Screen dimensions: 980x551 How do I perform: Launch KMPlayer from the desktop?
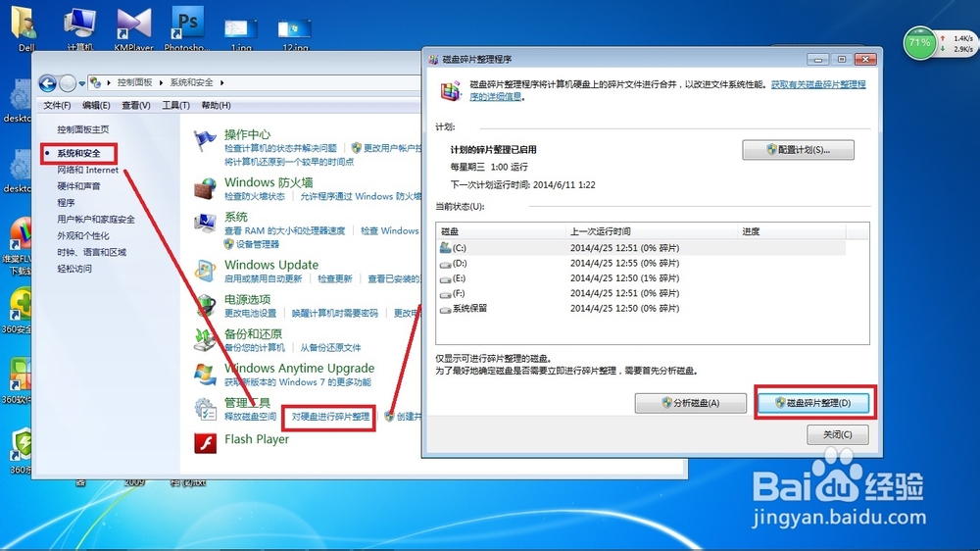tap(133, 27)
